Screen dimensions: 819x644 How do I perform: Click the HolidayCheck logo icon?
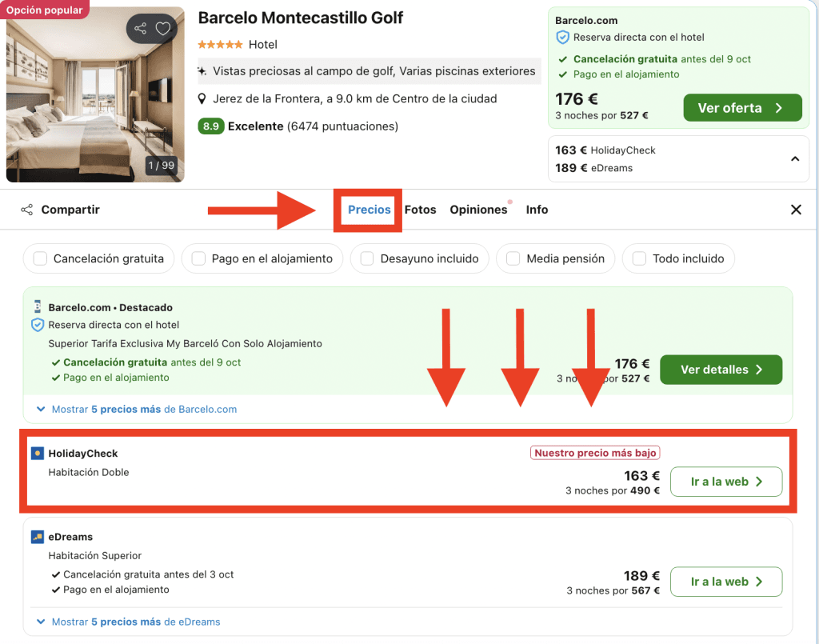(38, 454)
